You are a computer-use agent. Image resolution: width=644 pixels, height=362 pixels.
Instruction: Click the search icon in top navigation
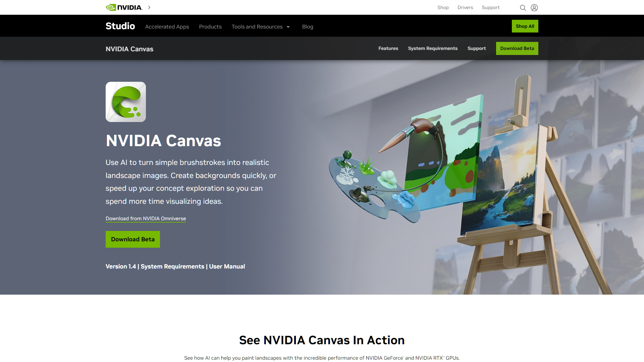(x=523, y=7)
